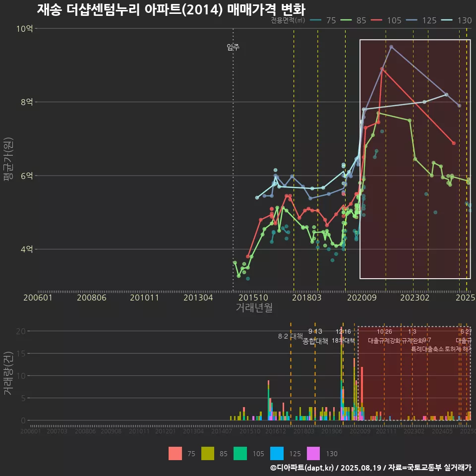The height and width of the screenshot is (476, 476).
Task: Click the 105 legend entry in top legend
Action: coord(386,20)
